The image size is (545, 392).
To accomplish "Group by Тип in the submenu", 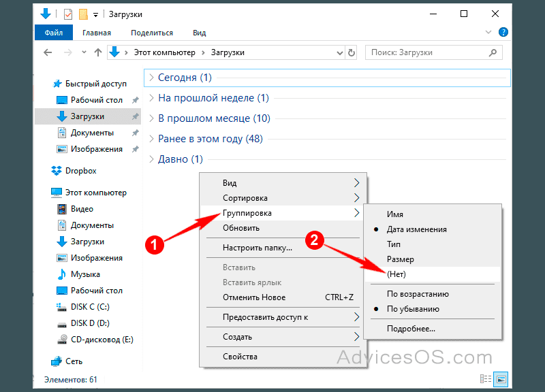I will 433,244.
